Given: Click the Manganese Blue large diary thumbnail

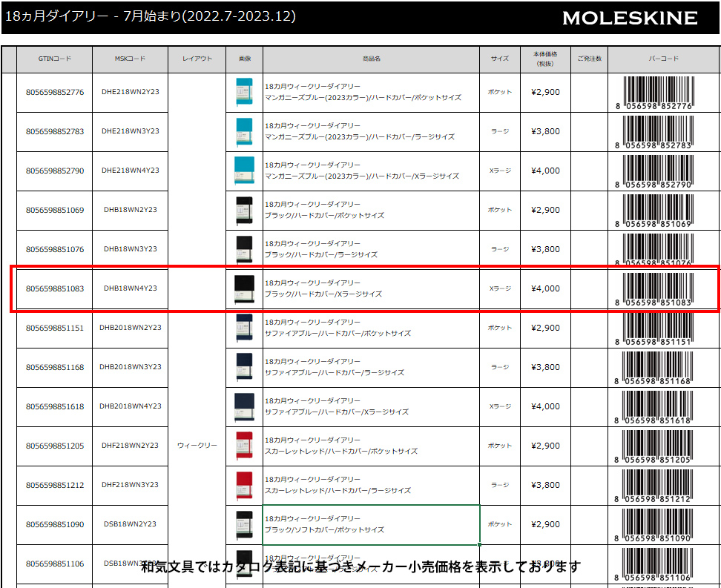Looking at the screenshot, I should 244,131.
